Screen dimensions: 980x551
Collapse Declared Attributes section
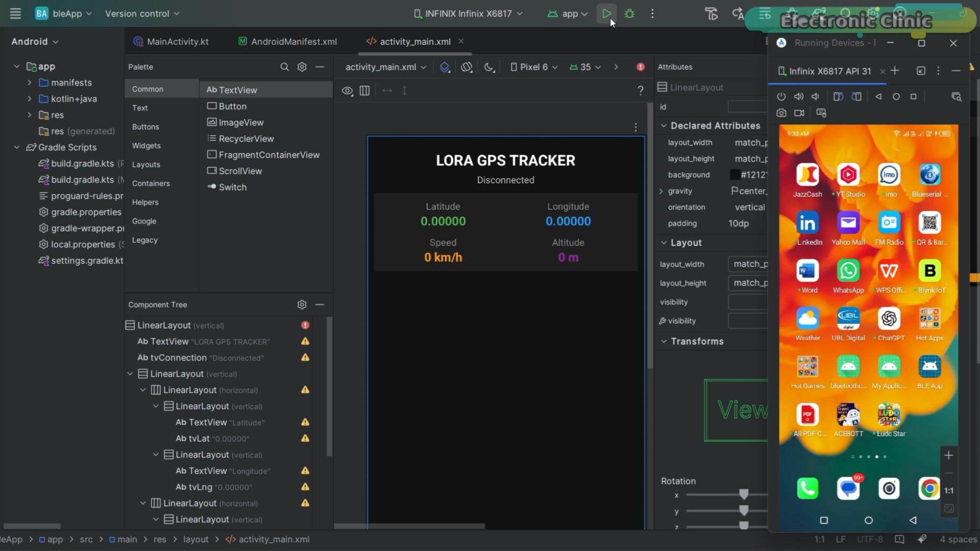pyautogui.click(x=664, y=126)
